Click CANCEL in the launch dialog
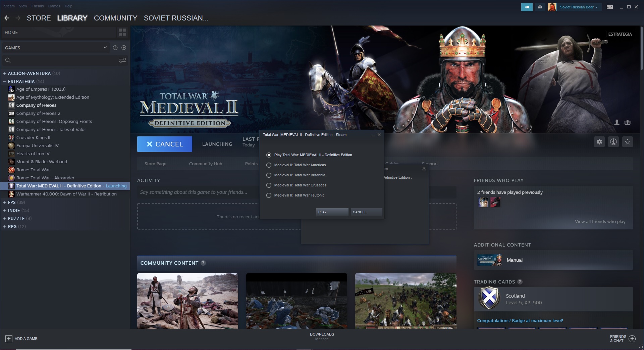Viewport: 644px width, 350px height. (366, 212)
